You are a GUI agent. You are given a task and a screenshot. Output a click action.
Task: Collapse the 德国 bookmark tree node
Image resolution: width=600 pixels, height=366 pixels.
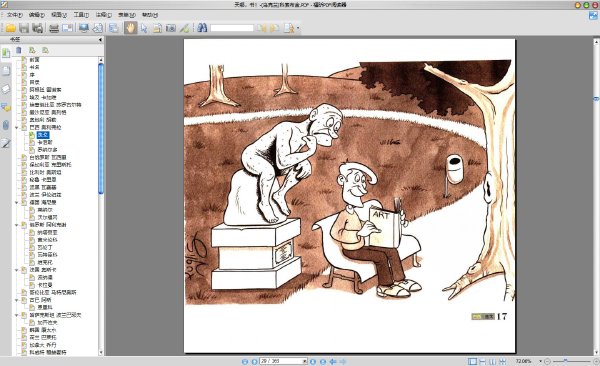17,203
